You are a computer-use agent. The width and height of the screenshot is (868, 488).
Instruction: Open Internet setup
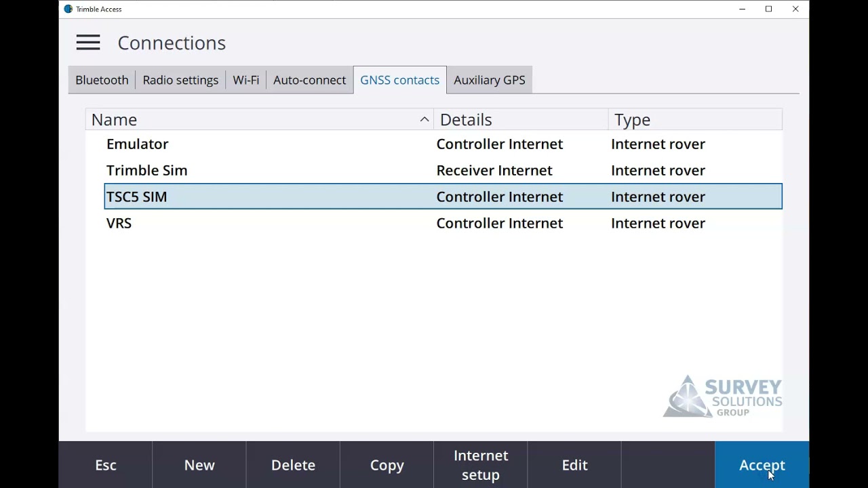click(x=481, y=465)
